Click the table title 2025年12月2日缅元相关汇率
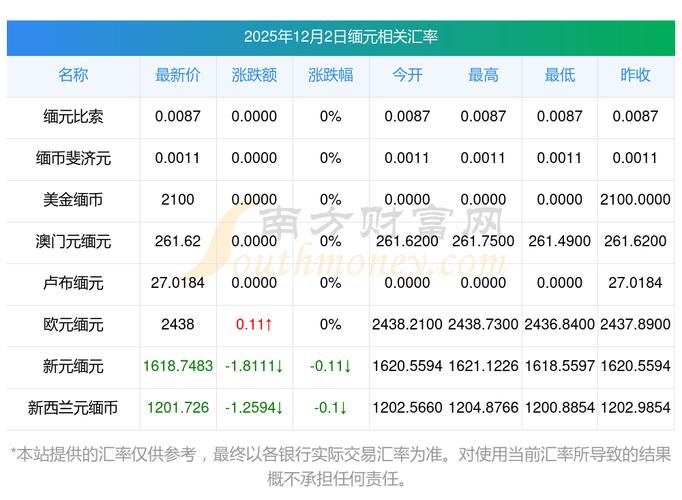Image resolution: width=682 pixels, height=500 pixels. (341, 36)
